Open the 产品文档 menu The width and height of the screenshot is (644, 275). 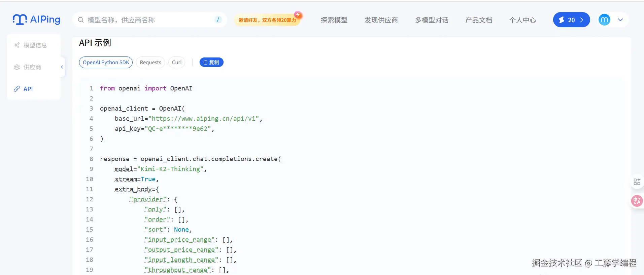[x=479, y=20]
